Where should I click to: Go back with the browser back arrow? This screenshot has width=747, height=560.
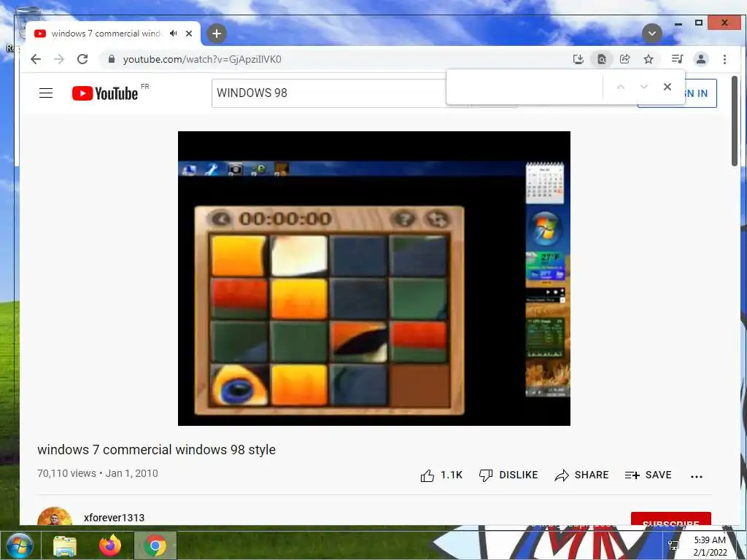pyautogui.click(x=36, y=59)
